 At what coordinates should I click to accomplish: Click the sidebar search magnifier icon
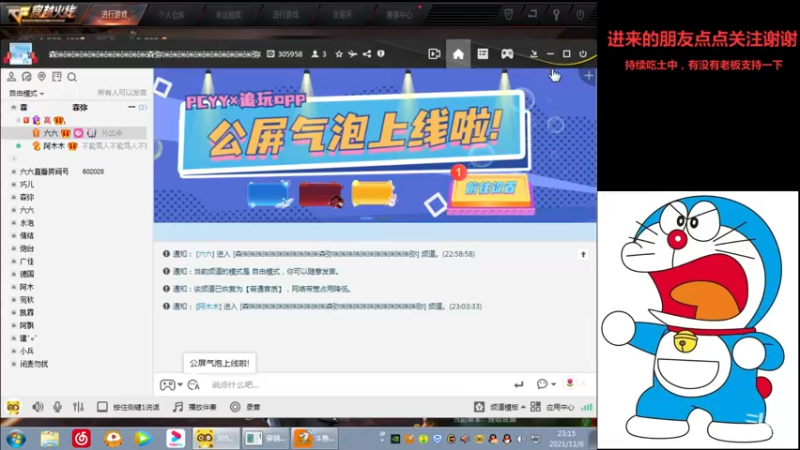[x=72, y=77]
